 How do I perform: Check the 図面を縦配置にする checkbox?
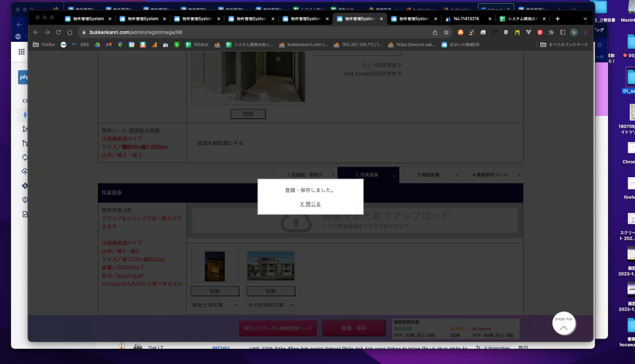click(x=193, y=143)
